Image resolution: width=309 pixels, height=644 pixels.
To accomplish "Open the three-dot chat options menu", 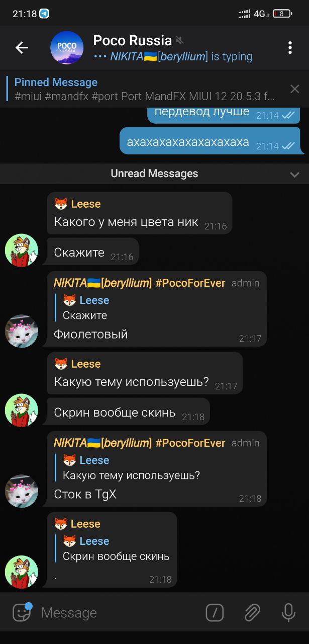I will click(x=290, y=48).
